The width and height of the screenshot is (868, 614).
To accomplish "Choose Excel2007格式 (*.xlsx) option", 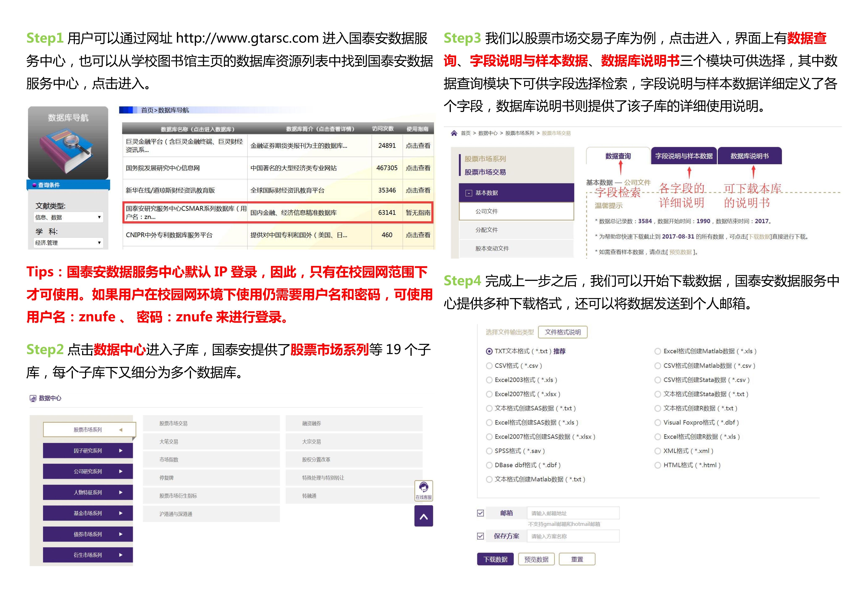I will pos(489,394).
